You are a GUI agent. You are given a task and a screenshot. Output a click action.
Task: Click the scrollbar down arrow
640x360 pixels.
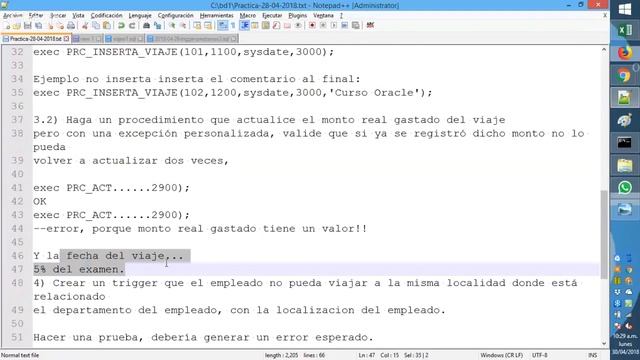click(604, 344)
